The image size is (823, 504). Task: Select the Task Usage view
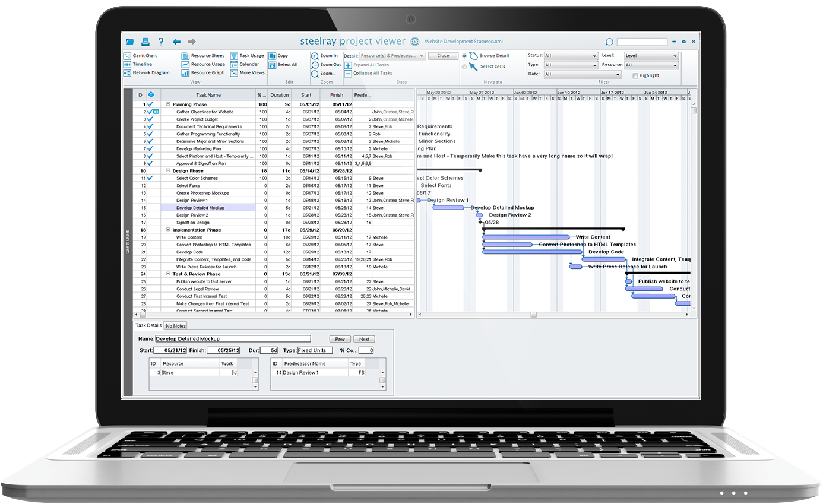[249, 55]
